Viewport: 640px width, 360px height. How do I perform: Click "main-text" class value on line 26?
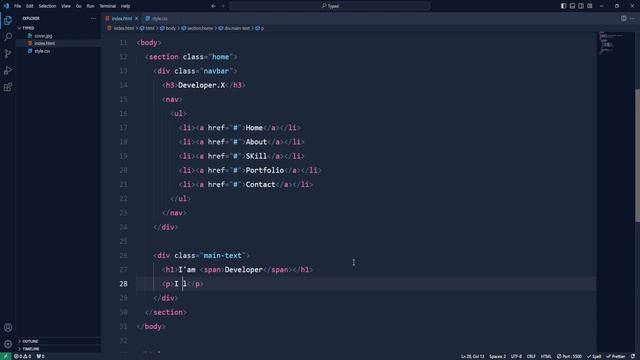[x=222, y=256]
